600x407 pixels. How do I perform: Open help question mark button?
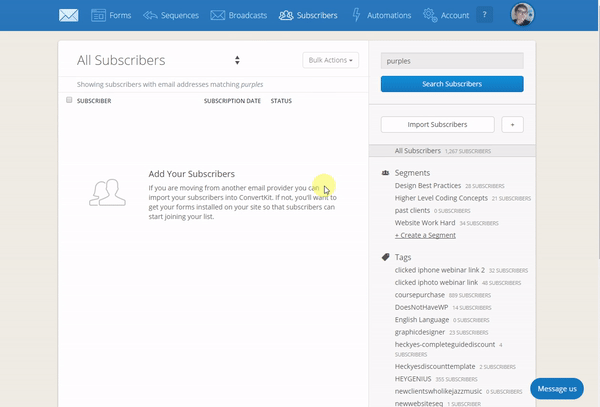(484, 15)
